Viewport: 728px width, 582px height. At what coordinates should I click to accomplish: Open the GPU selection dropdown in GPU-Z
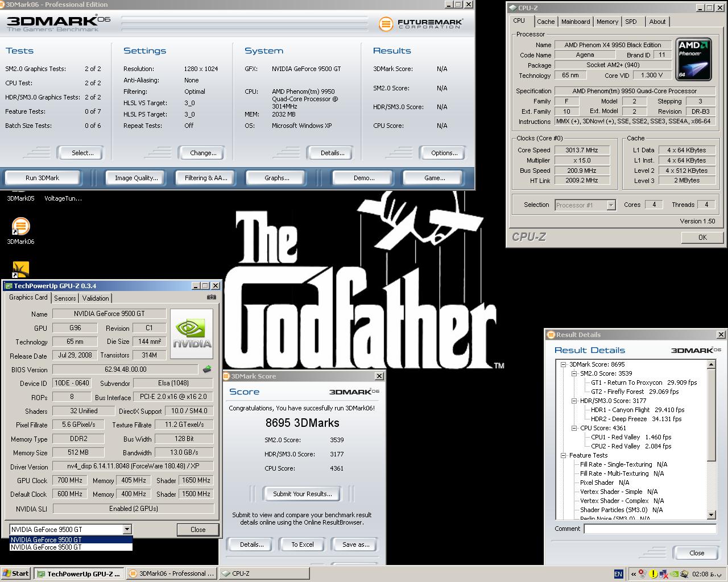point(127,529)
